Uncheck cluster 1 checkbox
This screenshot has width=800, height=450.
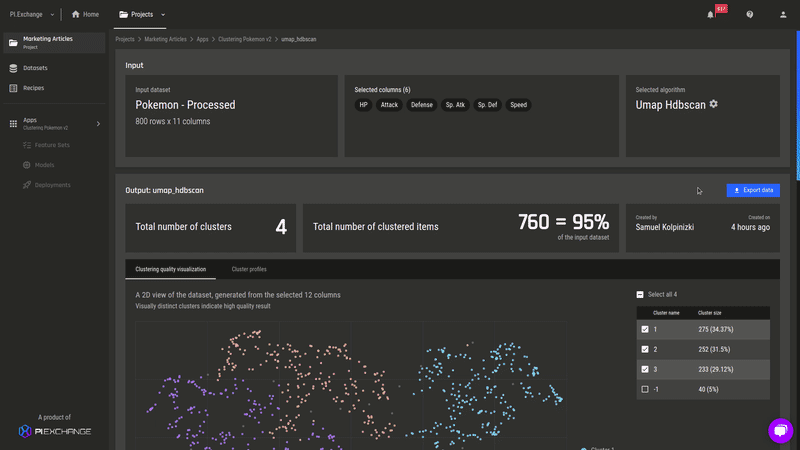(645, 330)
